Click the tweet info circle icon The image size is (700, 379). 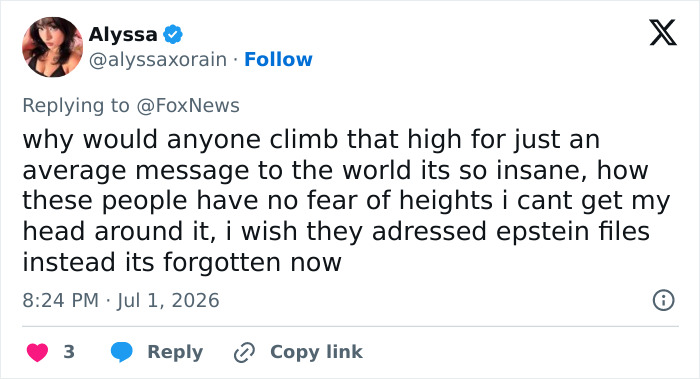coord(663,300)
